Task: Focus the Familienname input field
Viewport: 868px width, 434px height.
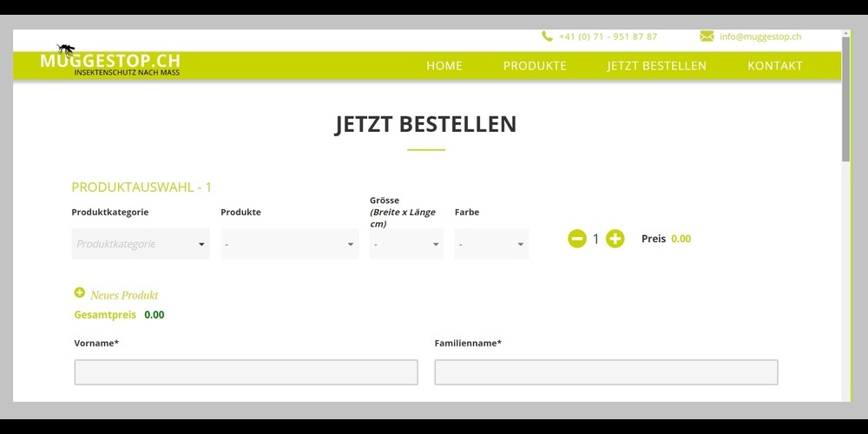Action: click(606, 372)
